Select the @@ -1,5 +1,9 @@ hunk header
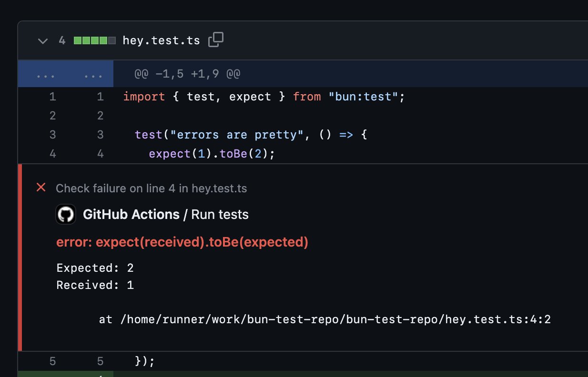Image resolution: width=588 pixels, height=377 pixels. [x=187, y=74]
